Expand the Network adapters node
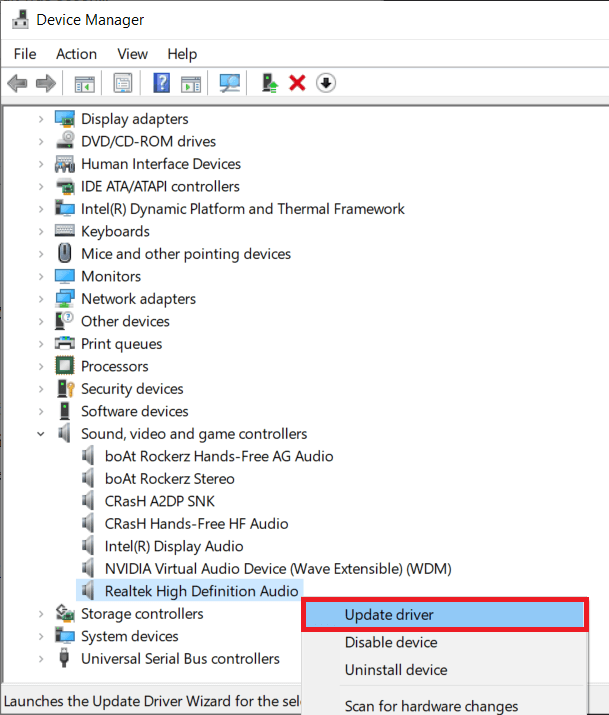This screenshot has width=609, height=715. (41, 299)
